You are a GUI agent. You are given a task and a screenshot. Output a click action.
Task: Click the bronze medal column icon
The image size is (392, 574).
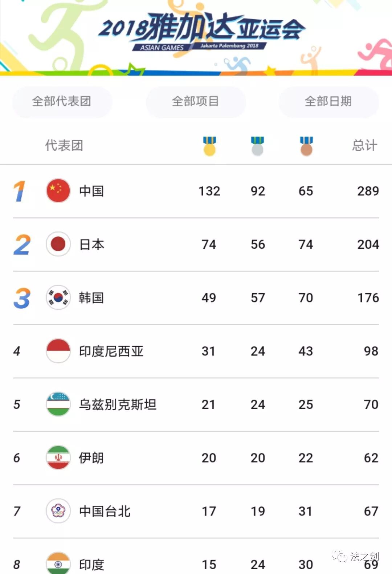coord(306,146)
